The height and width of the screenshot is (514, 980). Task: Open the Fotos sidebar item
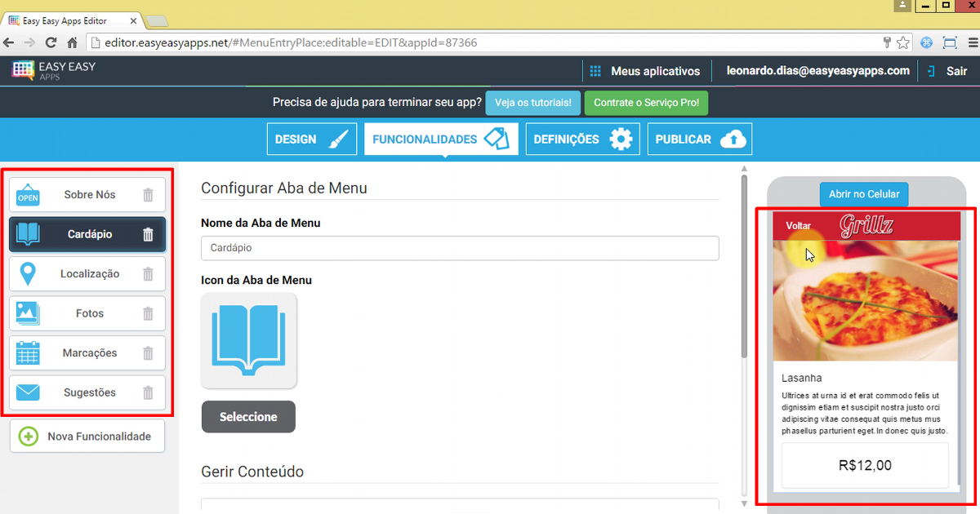pos(88,313)
